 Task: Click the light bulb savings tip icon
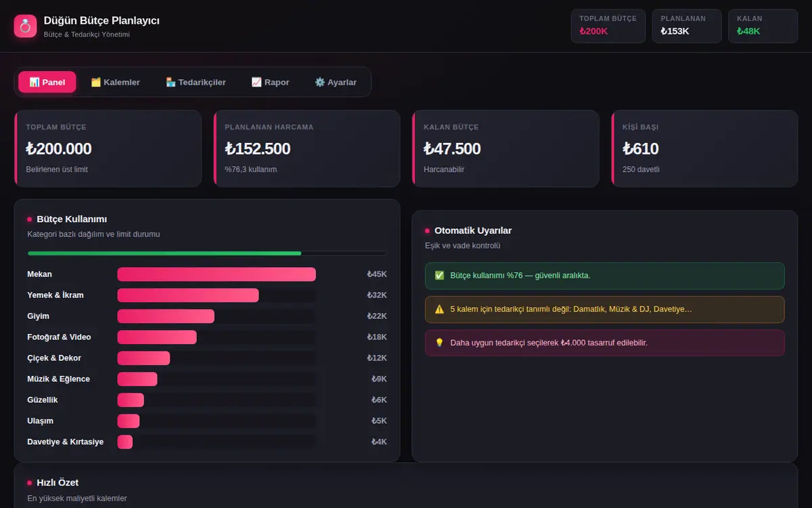point(439,343)
